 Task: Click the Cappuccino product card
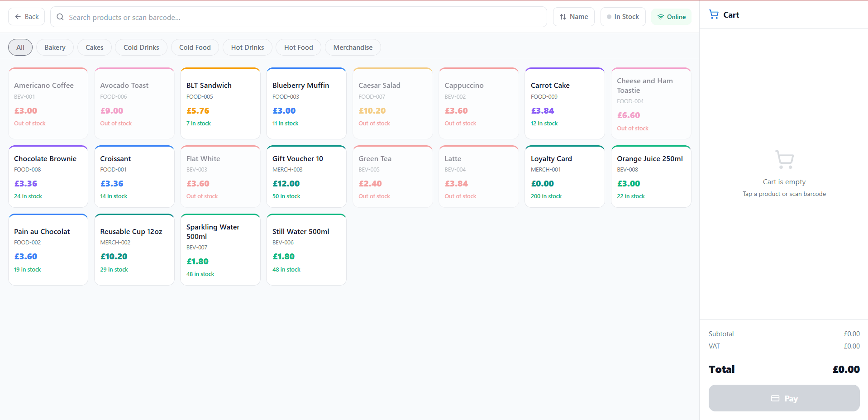(x=479, y=103)
